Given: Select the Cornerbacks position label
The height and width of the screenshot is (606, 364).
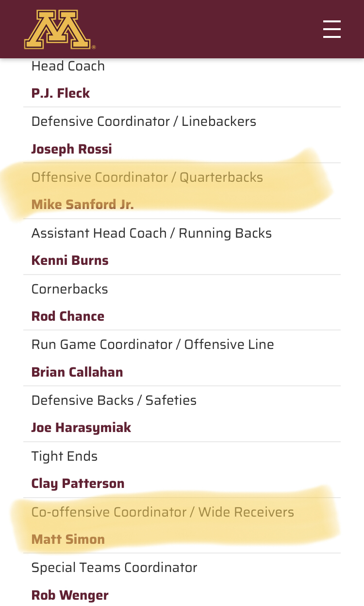Looking at the screenshot, I should [x=70, y=289].
